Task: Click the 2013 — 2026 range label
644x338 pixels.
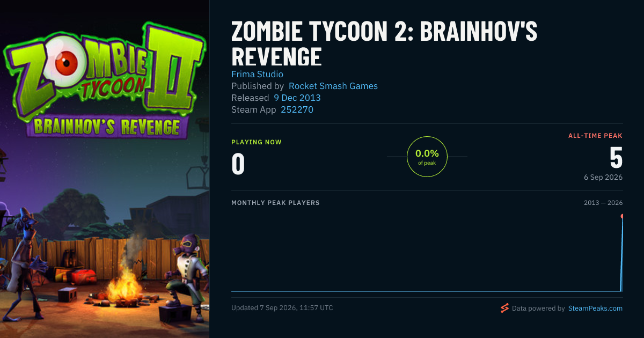Action: pos(603,203)
